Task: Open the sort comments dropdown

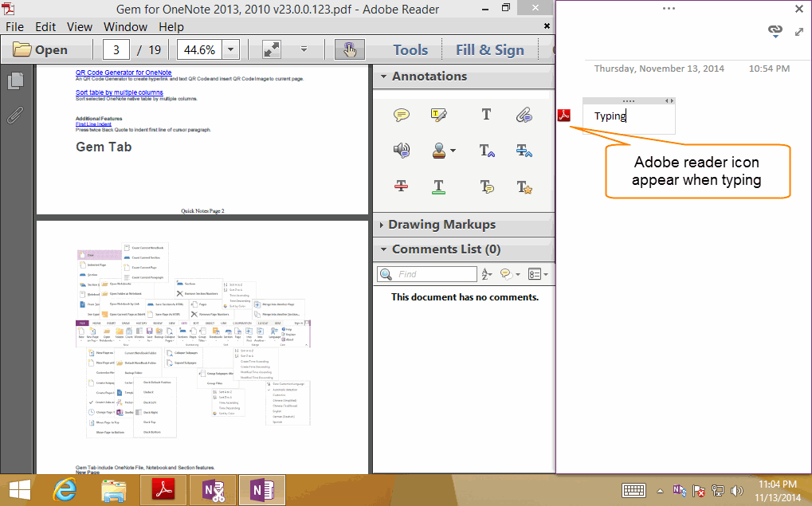Action: point(487,274)
